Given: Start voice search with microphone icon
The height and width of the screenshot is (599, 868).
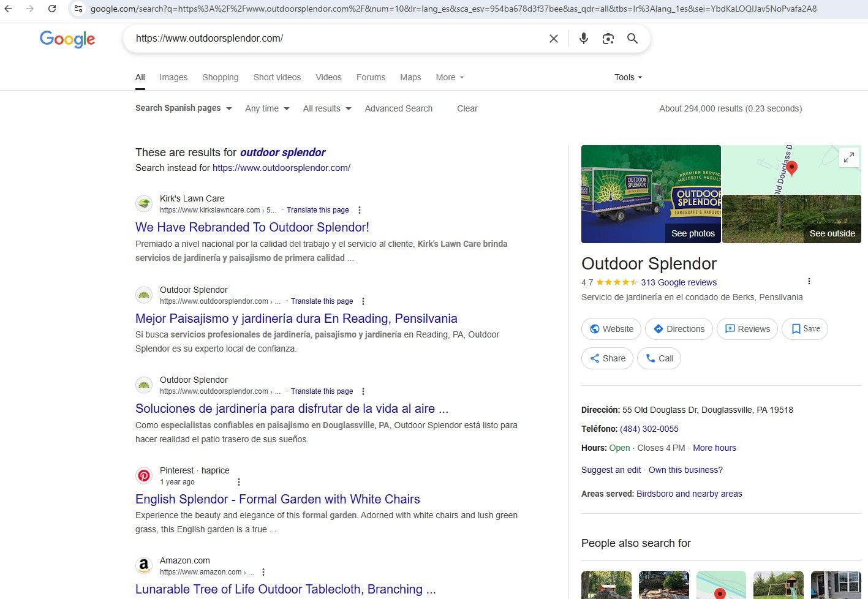Looking at the screenshot, I should [584, 39].
